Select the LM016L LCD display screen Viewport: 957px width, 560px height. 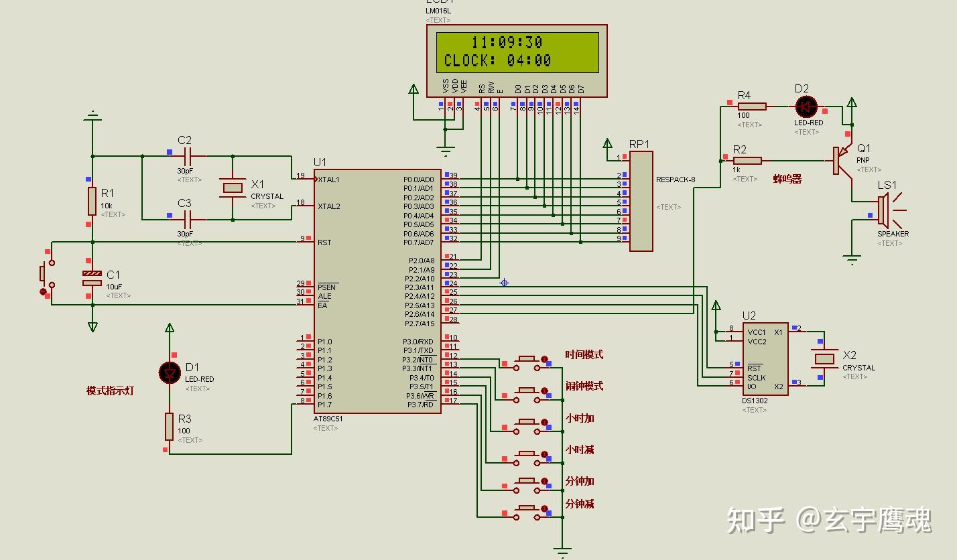(517, 52)
